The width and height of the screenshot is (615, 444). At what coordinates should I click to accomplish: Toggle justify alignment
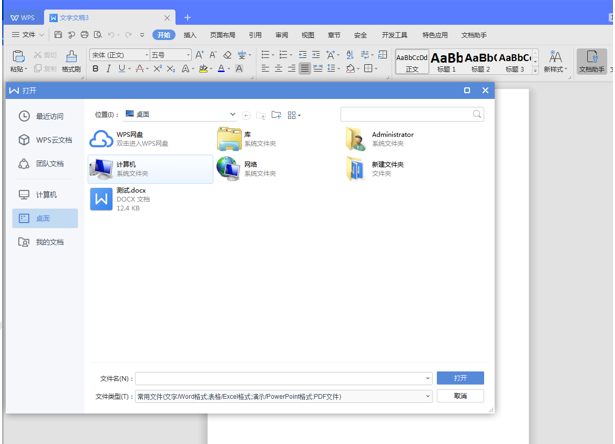click(x=304, y=69)
